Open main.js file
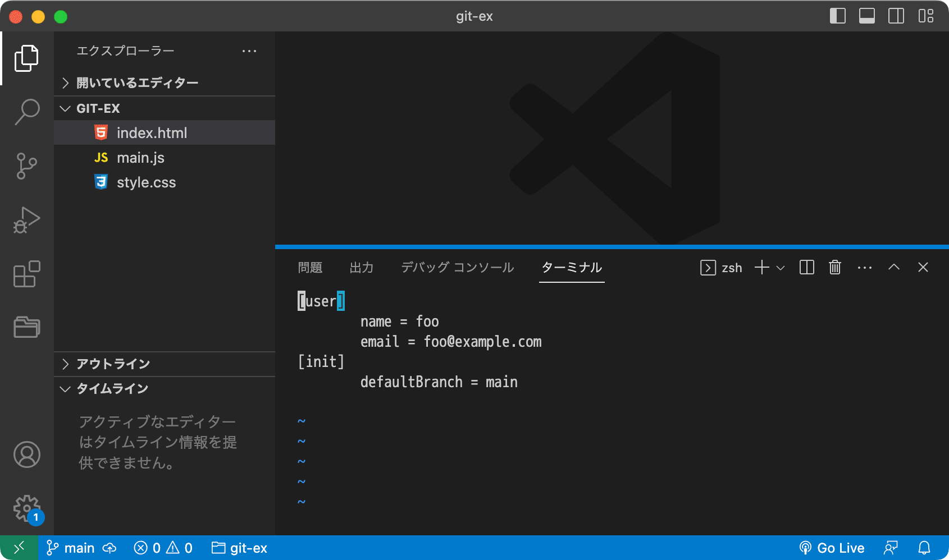The image size is (949, 560). pos(165,158)
